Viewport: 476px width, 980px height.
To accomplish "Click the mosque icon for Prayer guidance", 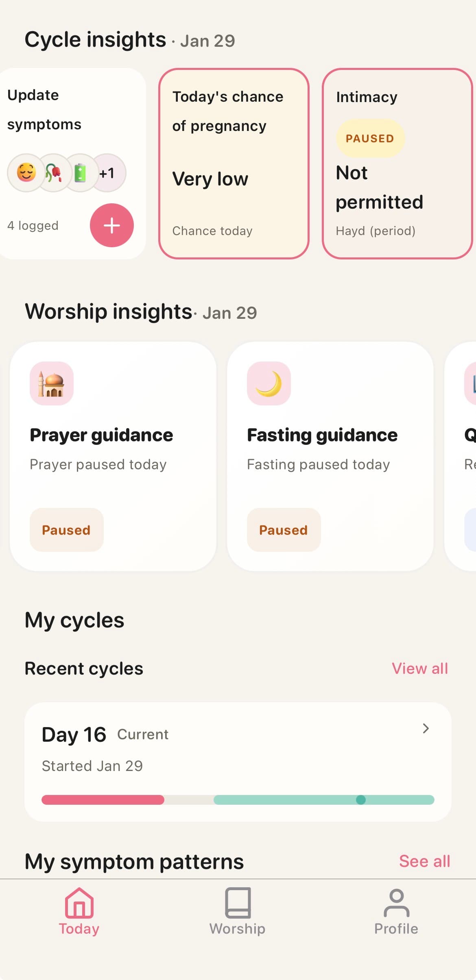I will (x=52, y=383).
